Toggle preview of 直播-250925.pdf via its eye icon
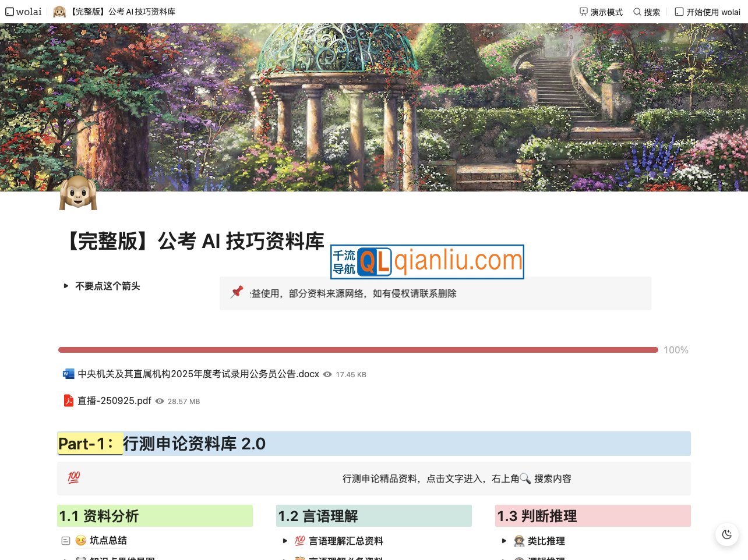This screenshot has width=748, height=560. (x=160, y=401)
